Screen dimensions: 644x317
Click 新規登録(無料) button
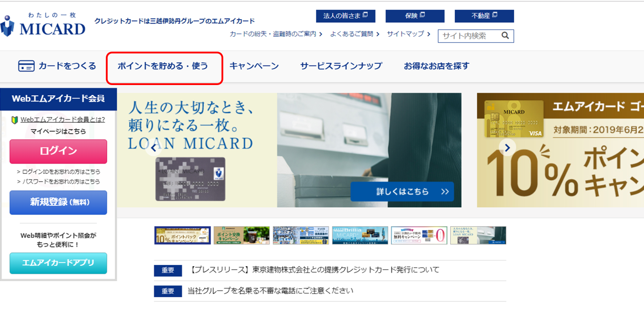point(58,203)
